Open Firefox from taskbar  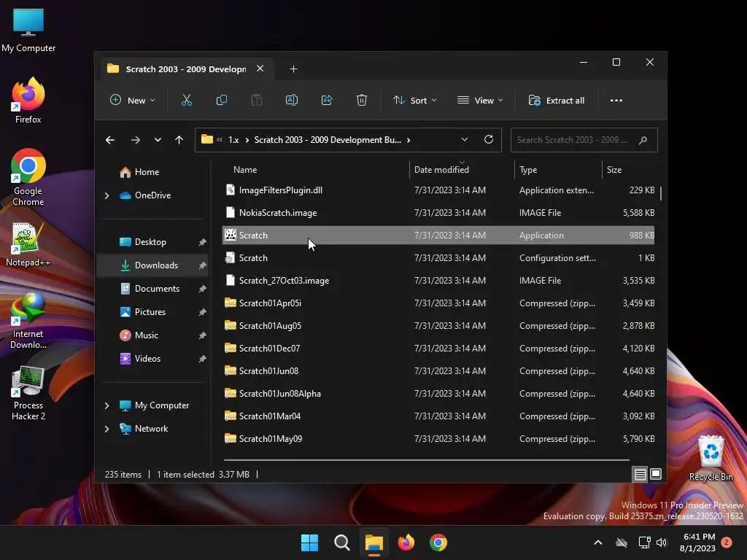click(406, 542)
